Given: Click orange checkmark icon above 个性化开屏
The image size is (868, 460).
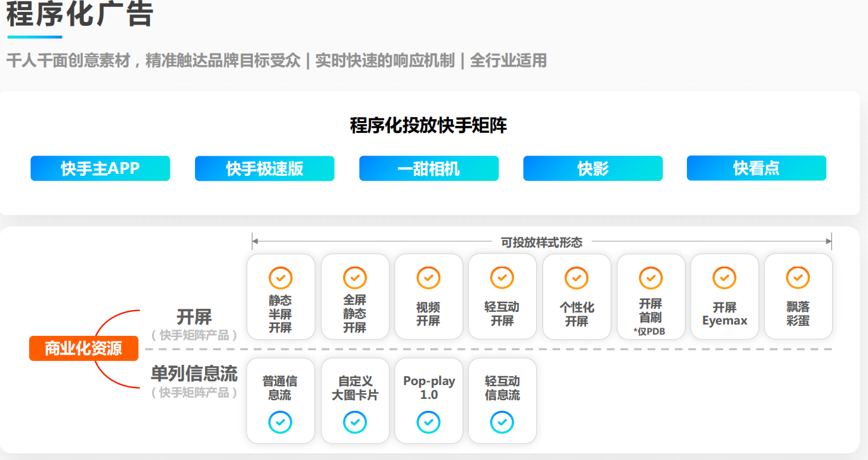Looking at the screenshot, I should click(x=577, y=277).
